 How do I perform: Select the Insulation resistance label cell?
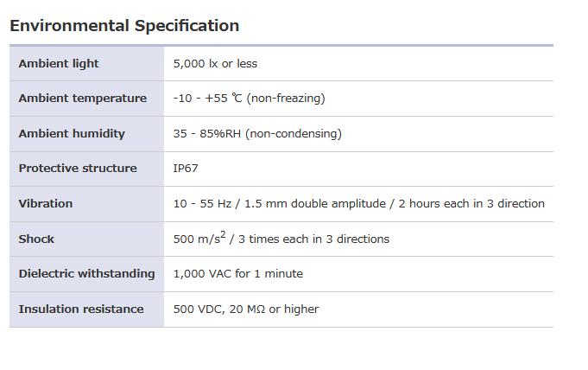pyautogui.click(x=81, y=309)
